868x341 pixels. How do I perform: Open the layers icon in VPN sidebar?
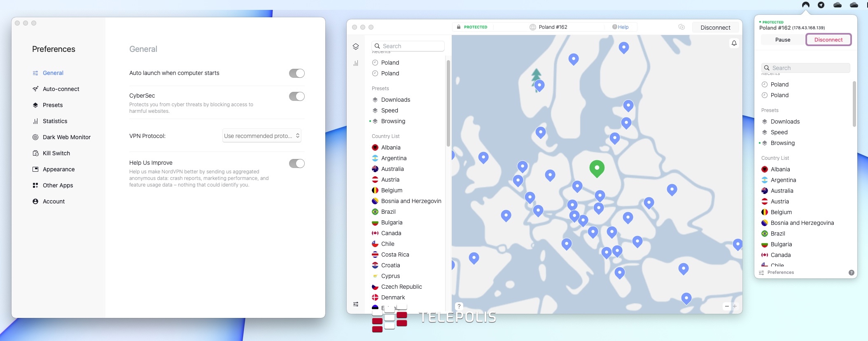pos(356,47)
